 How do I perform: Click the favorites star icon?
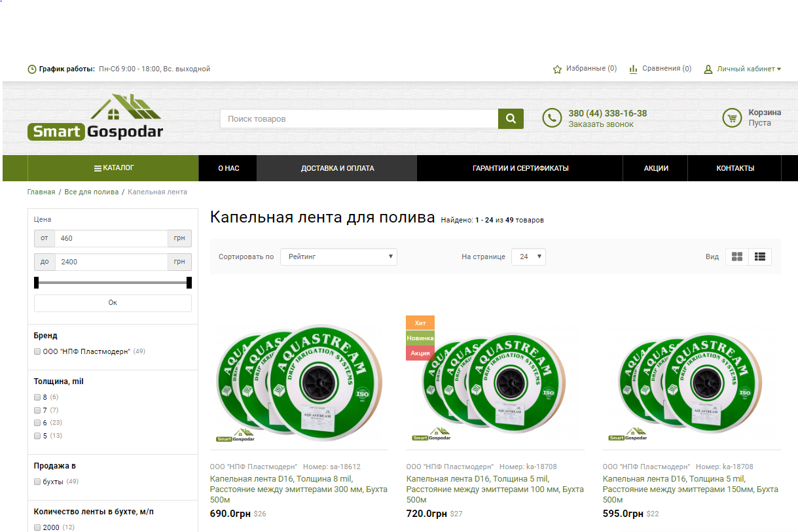[558, 69]
